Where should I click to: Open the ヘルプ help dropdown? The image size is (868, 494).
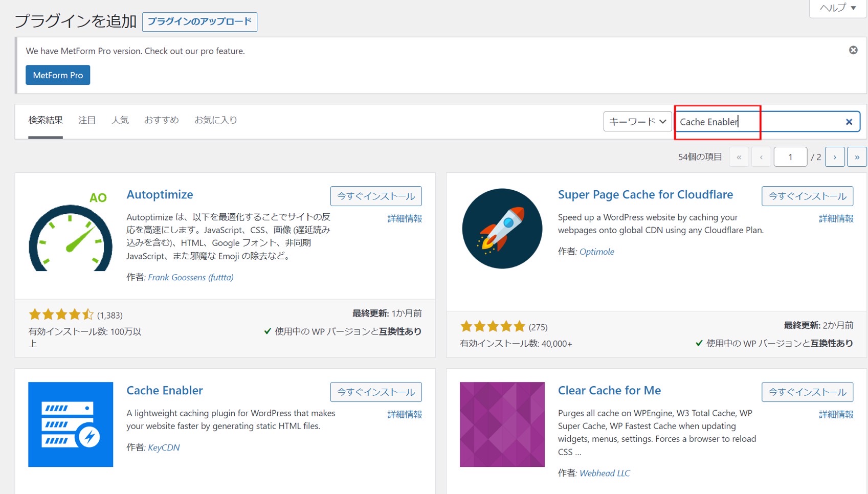(838, 8)
